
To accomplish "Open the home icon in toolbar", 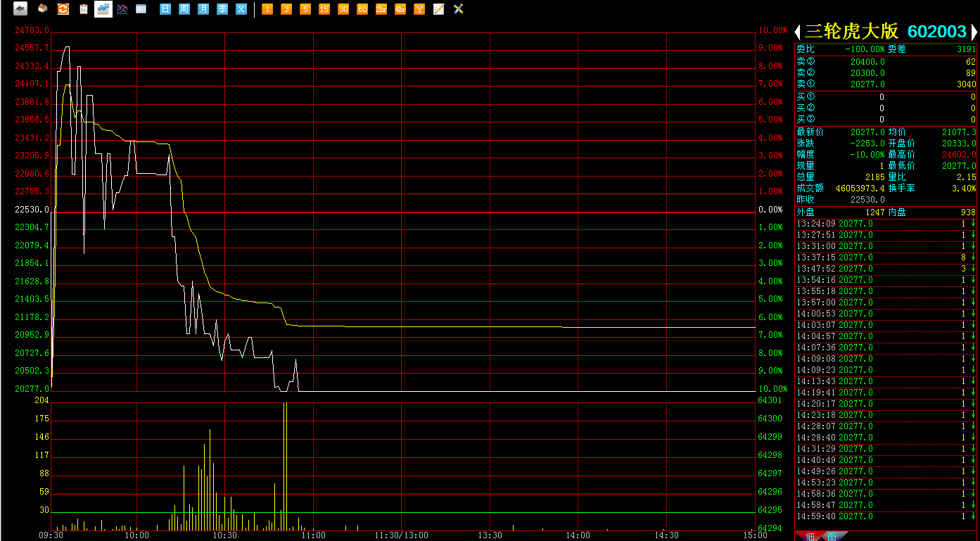I will 43,9.
